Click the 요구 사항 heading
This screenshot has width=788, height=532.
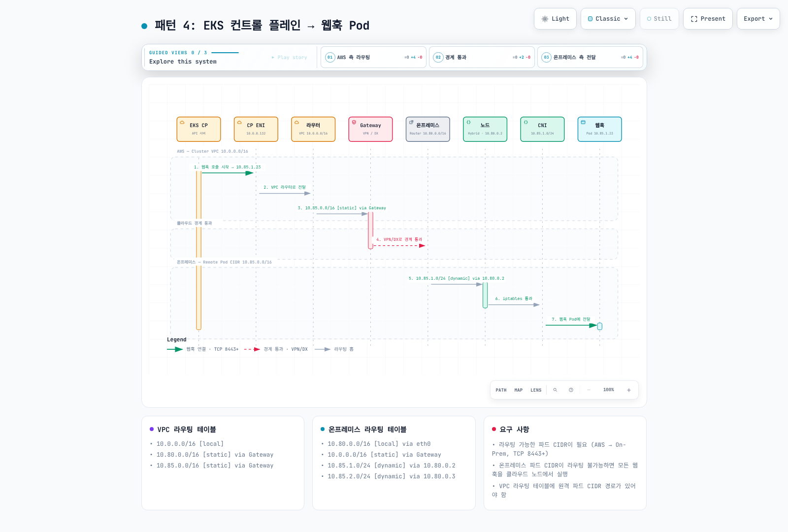pos(514,430)
